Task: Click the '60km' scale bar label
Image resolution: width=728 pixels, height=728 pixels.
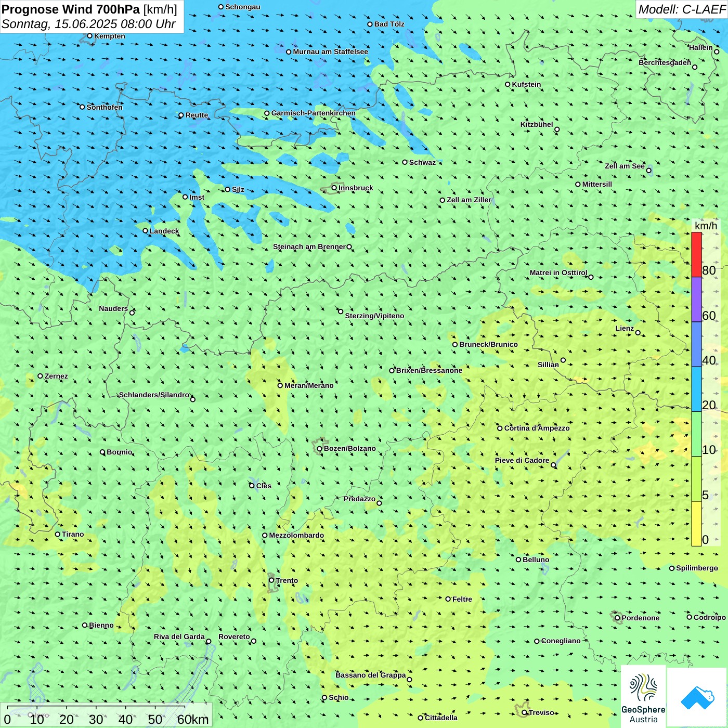Action: click(193, 719)
